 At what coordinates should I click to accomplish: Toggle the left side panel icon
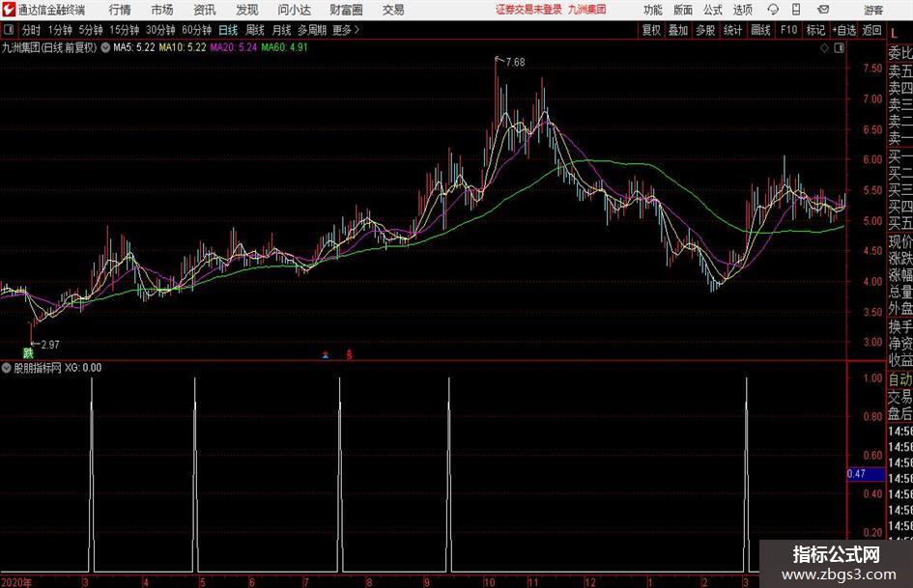click(9, 30)
